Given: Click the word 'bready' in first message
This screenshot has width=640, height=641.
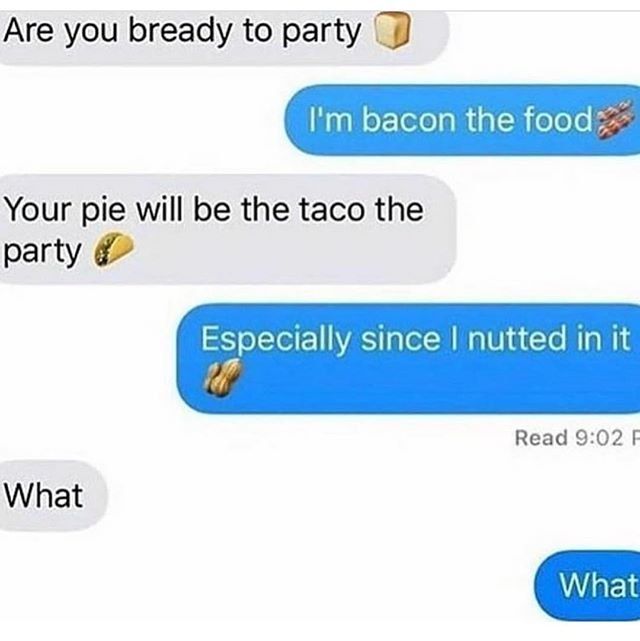Looking at the screenshot, I should [180, 32].
